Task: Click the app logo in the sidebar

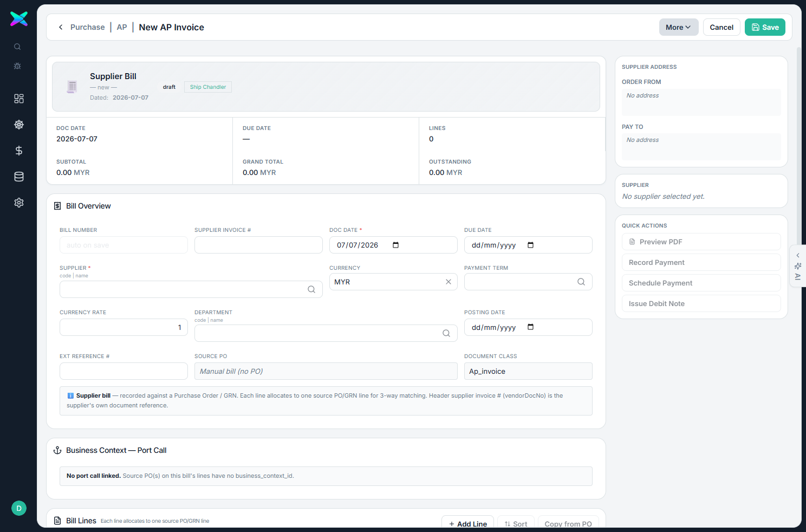Action: (18, 19)
